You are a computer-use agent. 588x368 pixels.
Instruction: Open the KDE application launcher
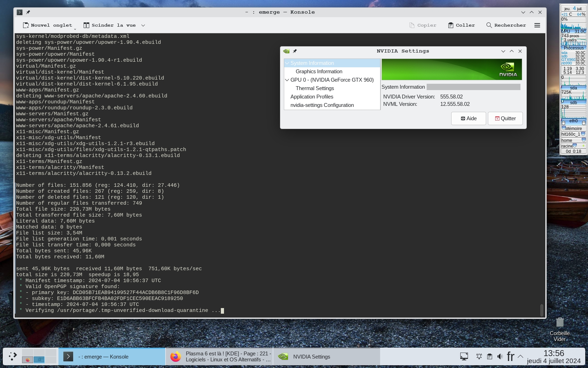(13, 356)
